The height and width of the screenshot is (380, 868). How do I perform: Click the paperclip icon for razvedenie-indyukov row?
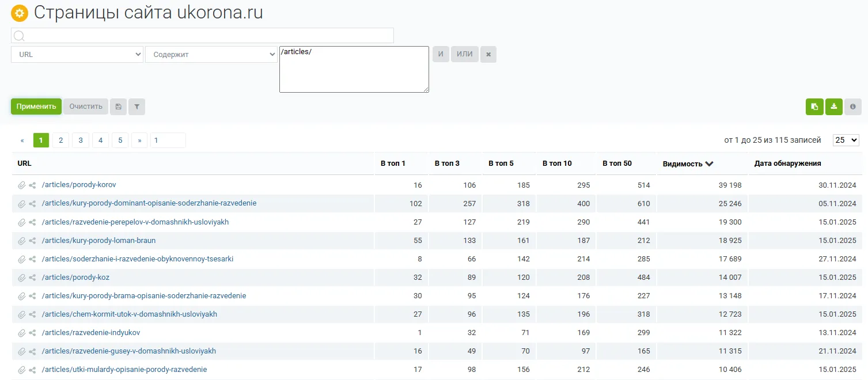[22, 333]
